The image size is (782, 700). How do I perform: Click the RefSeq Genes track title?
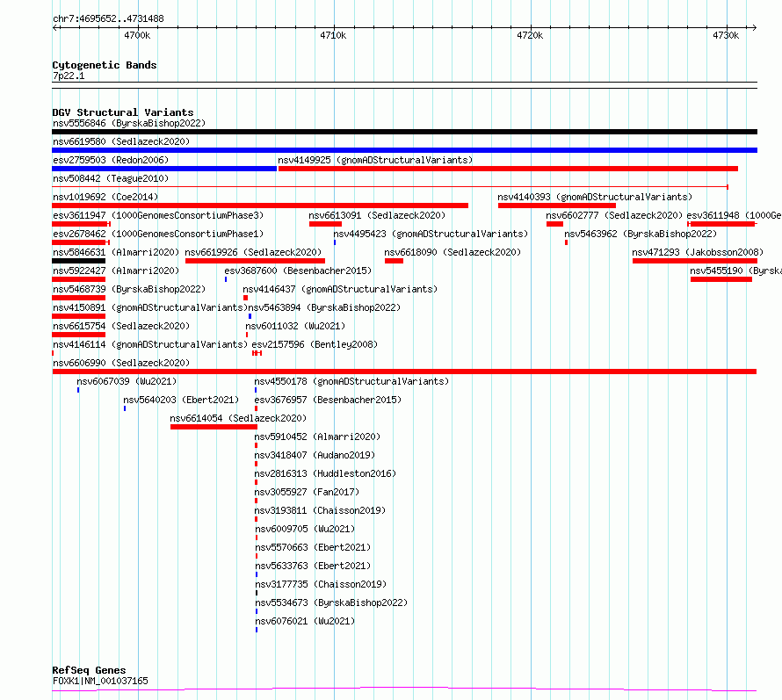pos(89,670)
